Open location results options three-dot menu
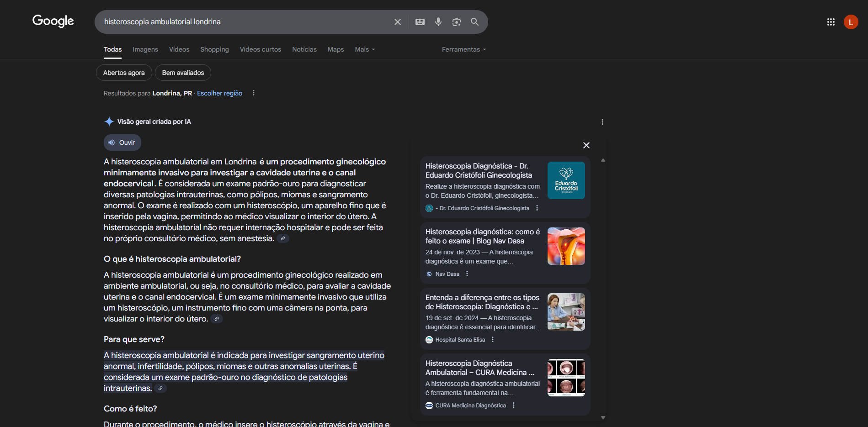Screen dimensions: 868x427 [254, 93]
